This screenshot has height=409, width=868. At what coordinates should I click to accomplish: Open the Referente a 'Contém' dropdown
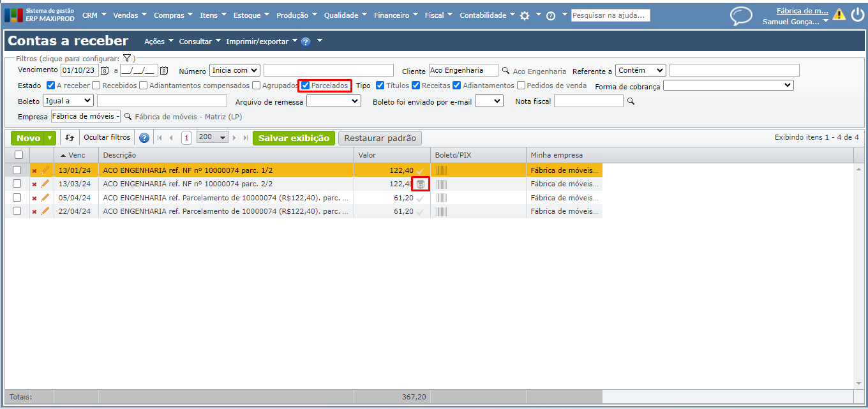pos(641,70)
